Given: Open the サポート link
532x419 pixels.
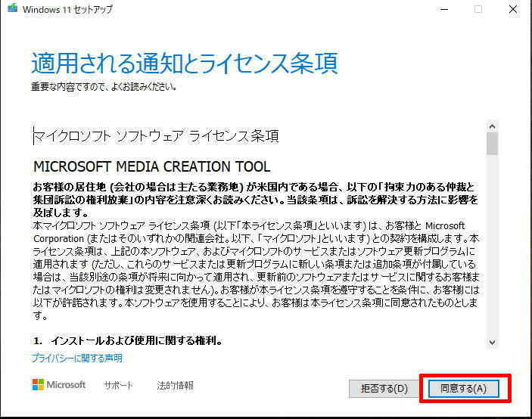Looking at the screenshot, I should tap(118, 386).
